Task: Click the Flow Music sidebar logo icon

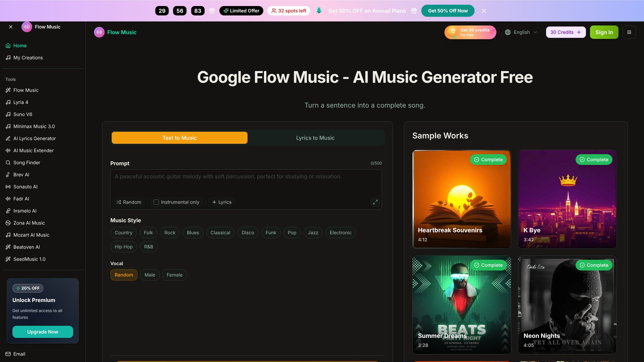Action: click(27, 27)
